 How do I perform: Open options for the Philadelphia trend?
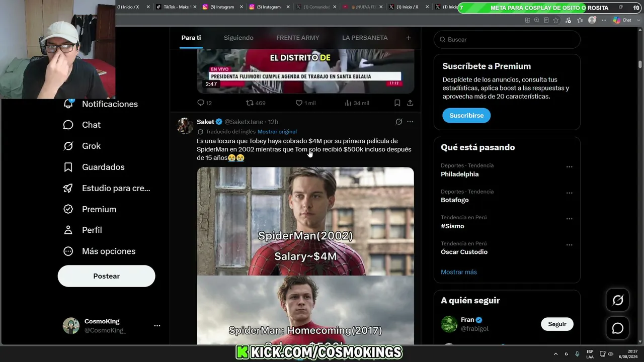click(570, 166)
